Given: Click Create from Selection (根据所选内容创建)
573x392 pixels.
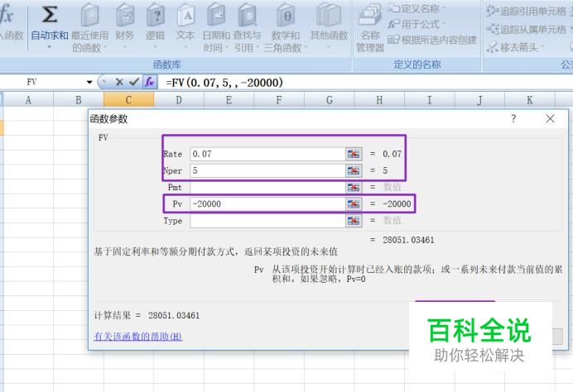Looking at the screenshot, I should coord(432,40).
